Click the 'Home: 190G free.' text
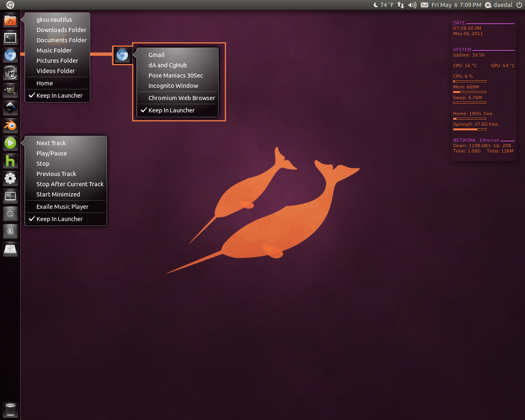This screenshot has height=420, width=525. 473,114
